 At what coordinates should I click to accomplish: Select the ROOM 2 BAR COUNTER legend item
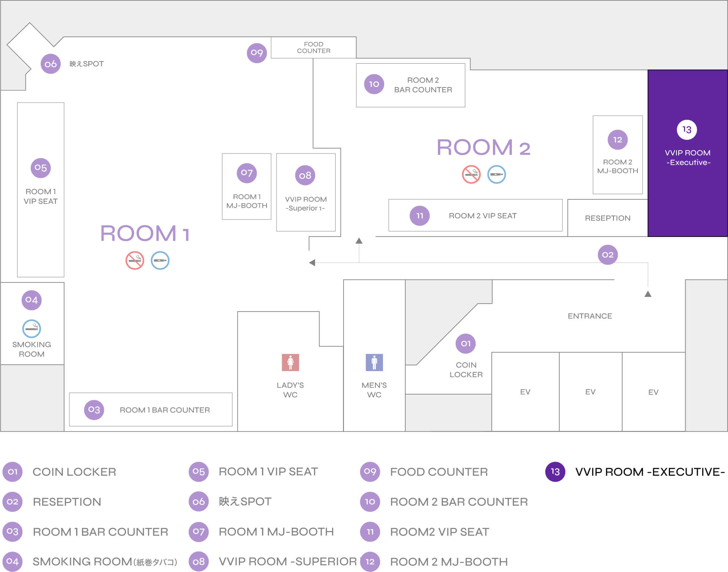tap(458, 501)
